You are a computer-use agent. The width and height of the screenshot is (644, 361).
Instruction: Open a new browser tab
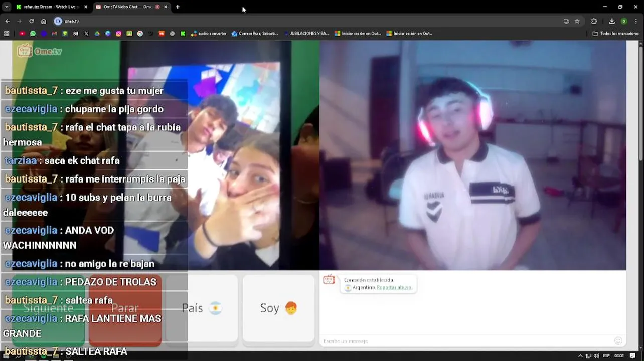click(178, 7)
